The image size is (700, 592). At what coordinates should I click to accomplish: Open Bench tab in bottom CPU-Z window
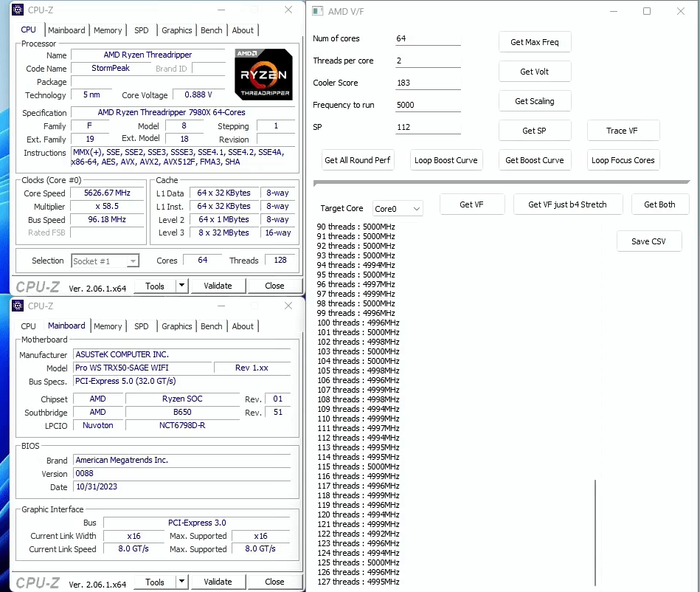(211, 326)
